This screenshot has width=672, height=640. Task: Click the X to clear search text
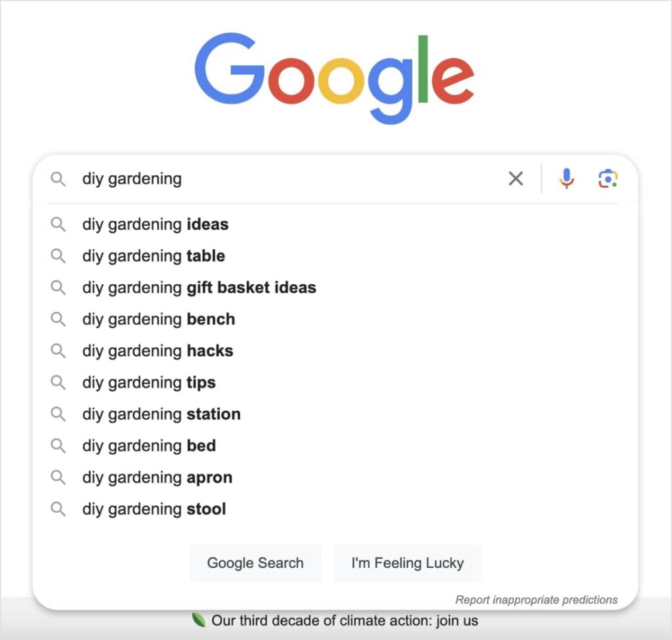(516, 178)
